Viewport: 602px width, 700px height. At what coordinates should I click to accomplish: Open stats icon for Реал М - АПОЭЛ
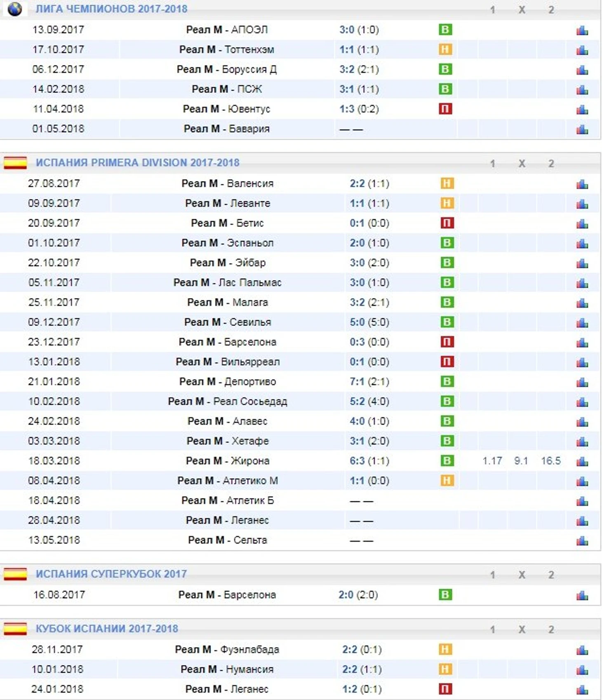(582, 30)
